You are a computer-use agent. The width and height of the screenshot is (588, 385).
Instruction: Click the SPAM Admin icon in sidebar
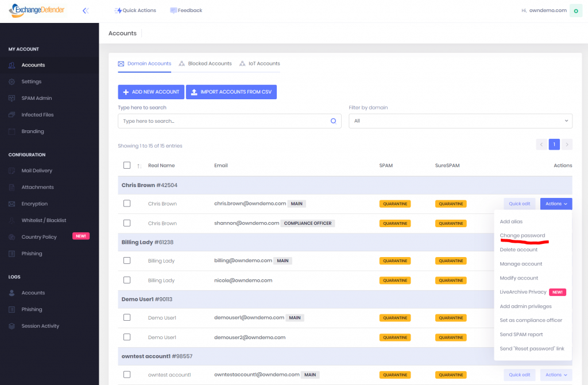click(x=12, y=98)
